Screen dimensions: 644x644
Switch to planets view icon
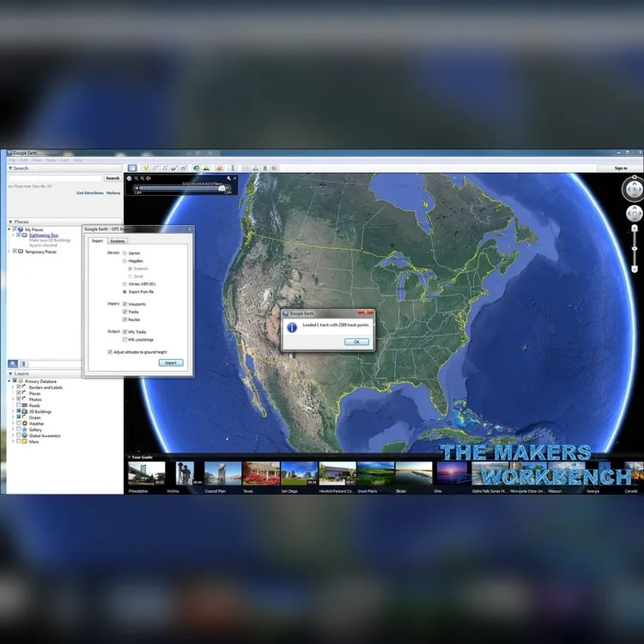coord(219,168)
